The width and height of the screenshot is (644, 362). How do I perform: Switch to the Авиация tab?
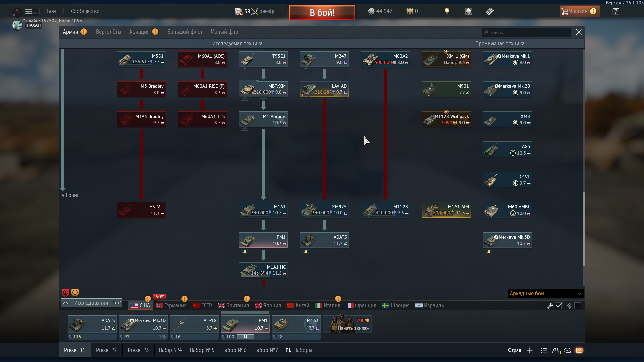pyautogui.click(x=143, y=32)
